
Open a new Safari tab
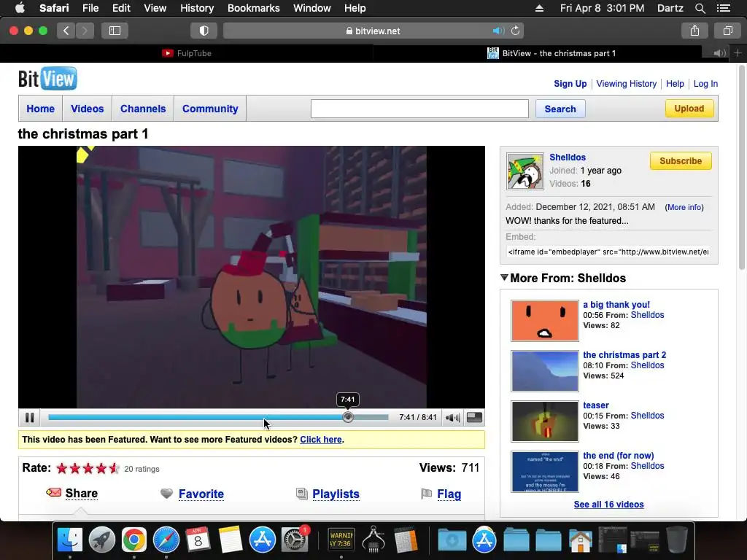click(x=738, y=53)
